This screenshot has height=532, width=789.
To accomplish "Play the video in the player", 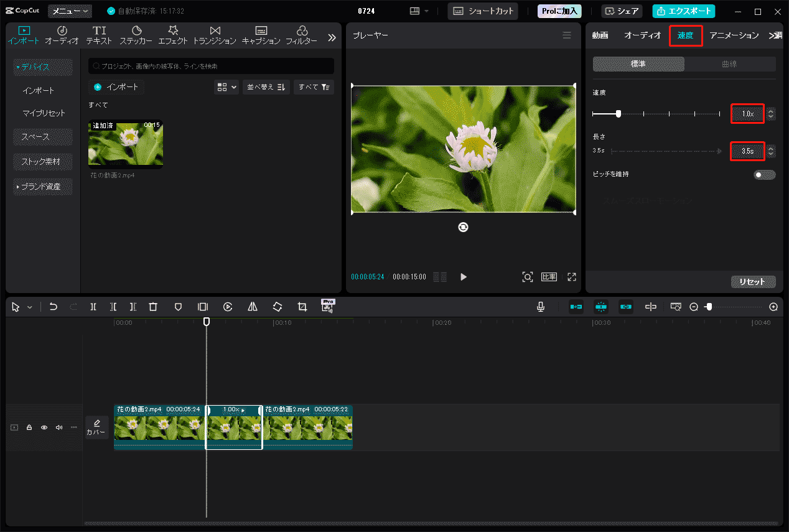I will click(463, 277).
